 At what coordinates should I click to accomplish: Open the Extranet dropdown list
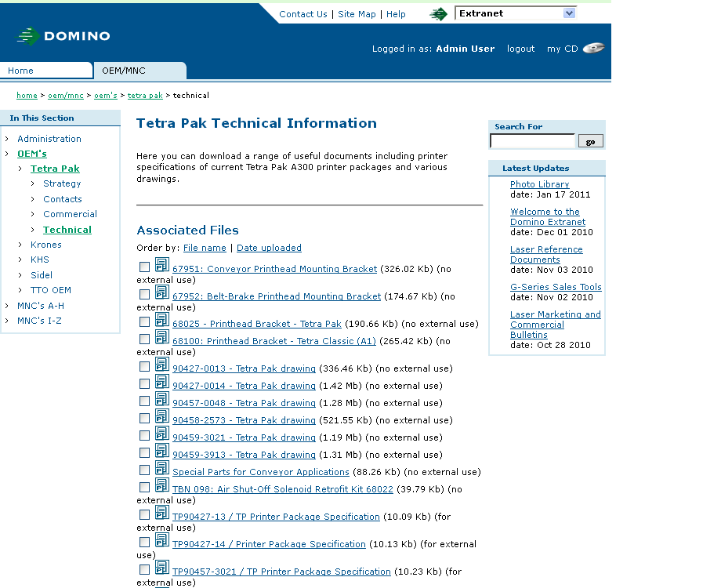tap(570, 13)
